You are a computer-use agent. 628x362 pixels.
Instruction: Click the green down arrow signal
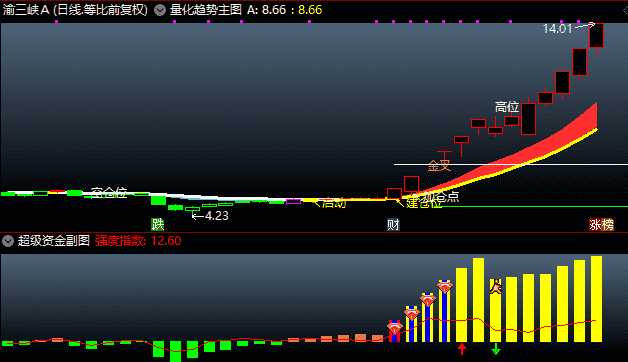pos(496,349)
